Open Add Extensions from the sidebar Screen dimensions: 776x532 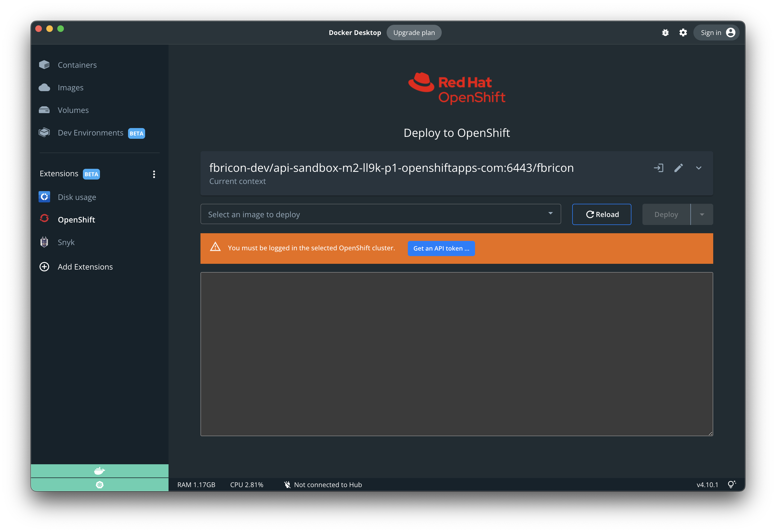tap(85, 267)
